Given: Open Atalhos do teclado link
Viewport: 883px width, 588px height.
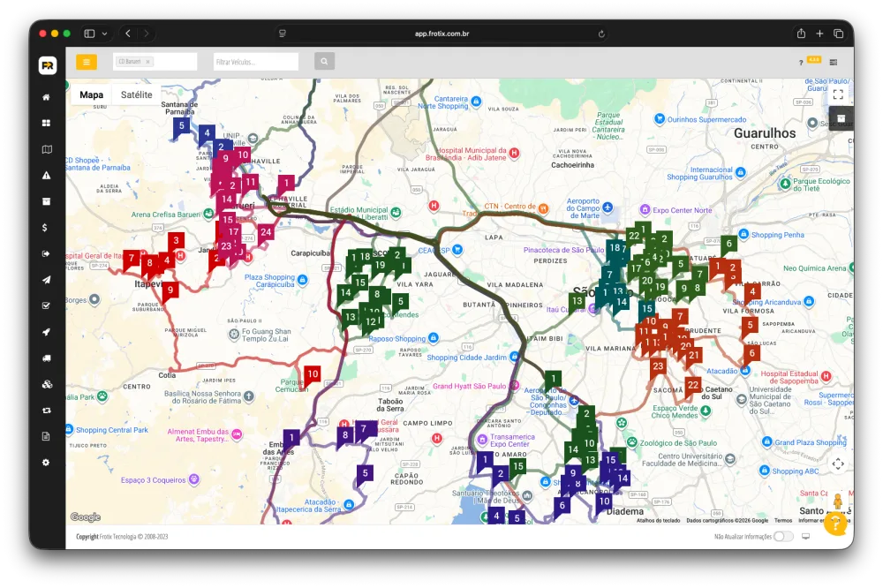Looking at the screenshot, I should (659, 520).
